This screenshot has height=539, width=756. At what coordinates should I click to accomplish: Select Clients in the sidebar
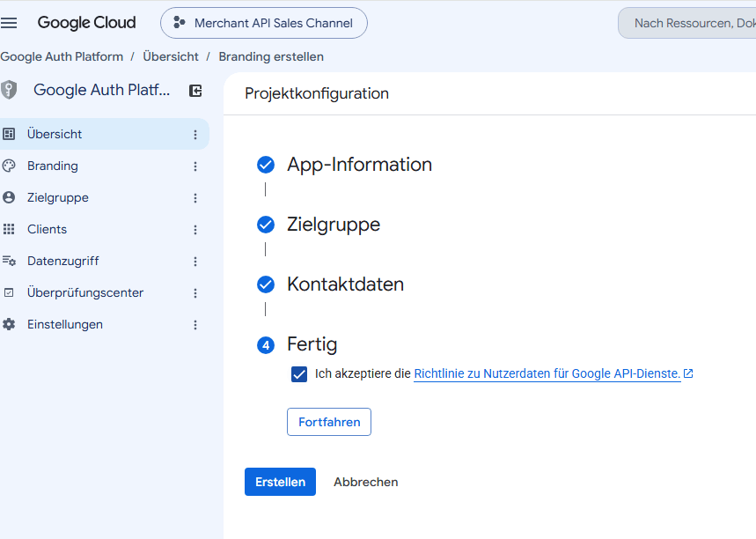coord(104,229)
